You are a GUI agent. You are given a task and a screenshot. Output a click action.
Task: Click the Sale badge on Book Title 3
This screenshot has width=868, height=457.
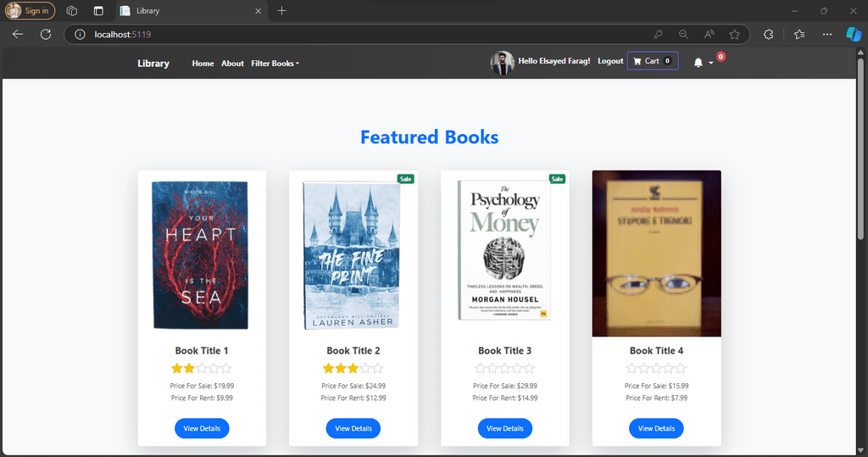point(557,179)
